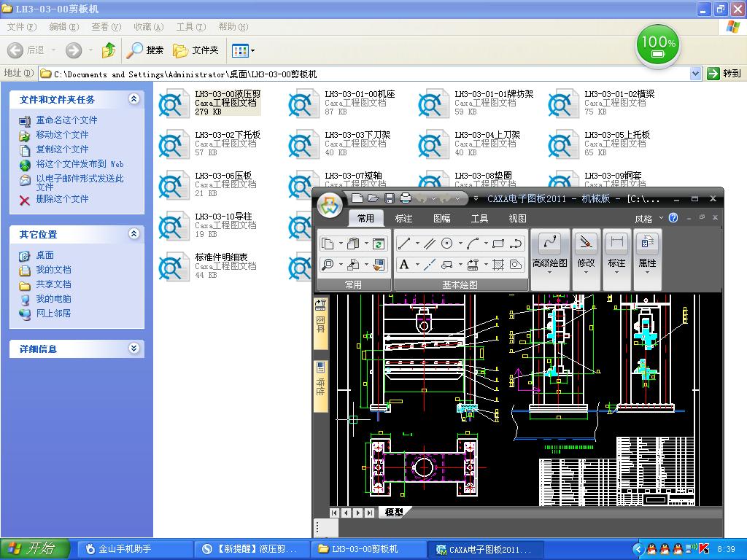This screenshot has width=747, height=560.
Task: Select the Text (A) tool
Action: click(404, 264)
